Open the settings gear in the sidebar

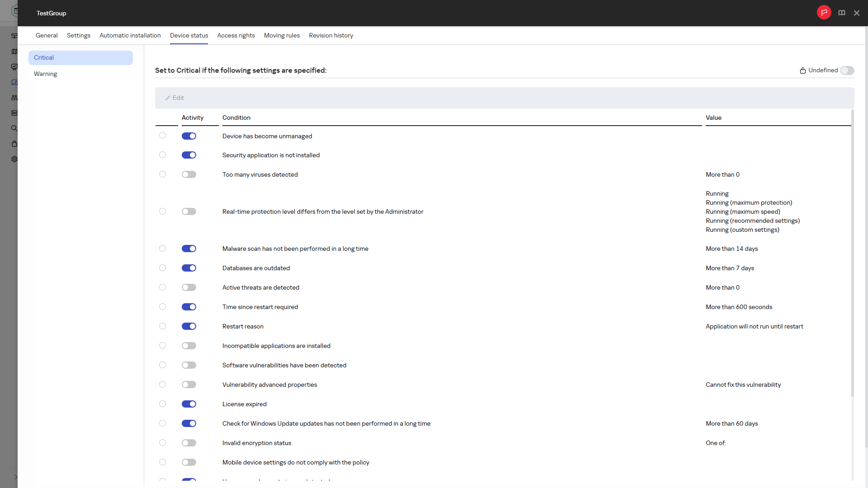point(14,159)
